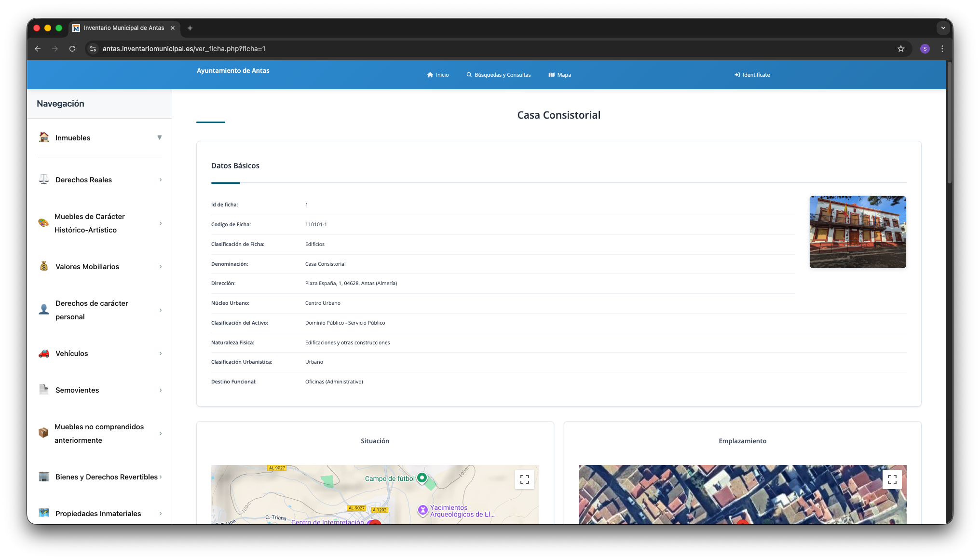The height and width of the screenshot is (560, 980).
Task: Switch to the Inventario Municipal de Antas tab
Action: pyautogui.click(x=122, y=28)
